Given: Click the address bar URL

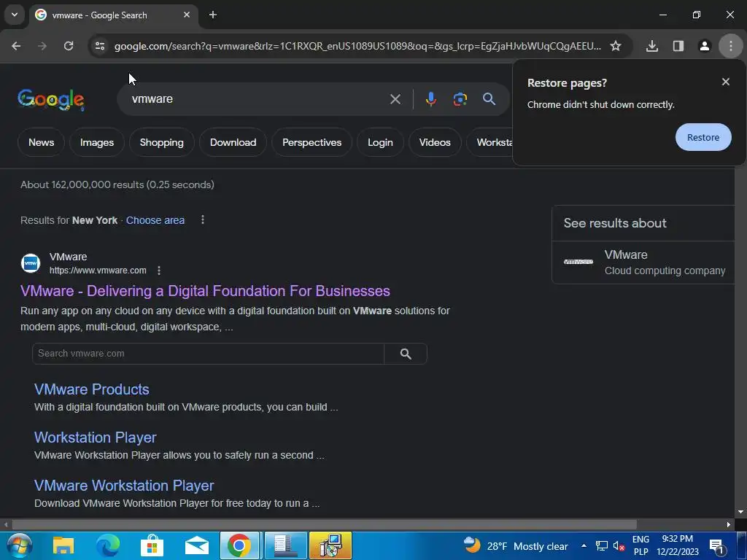Looking at the screenshot, I should click(357, 46).
